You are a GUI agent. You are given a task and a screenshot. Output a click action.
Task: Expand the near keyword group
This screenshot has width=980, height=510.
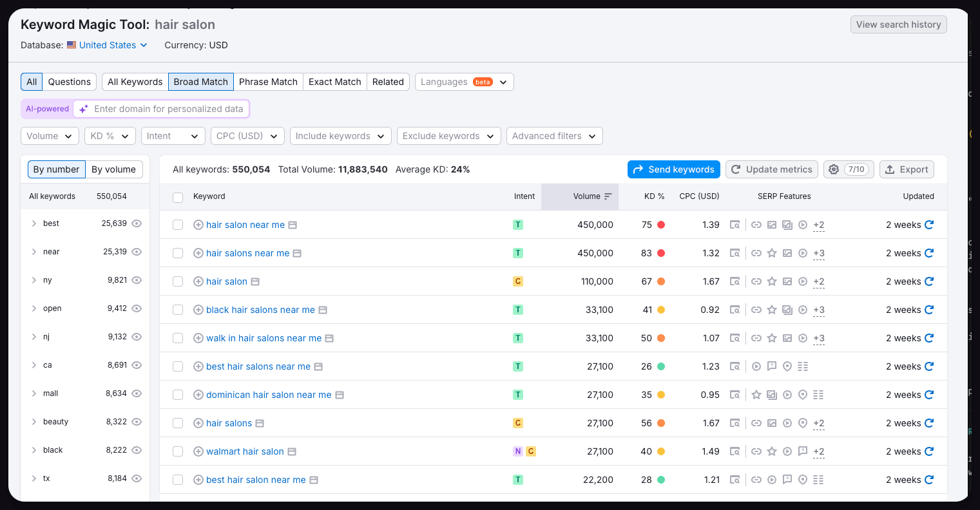tap(33, 252)
